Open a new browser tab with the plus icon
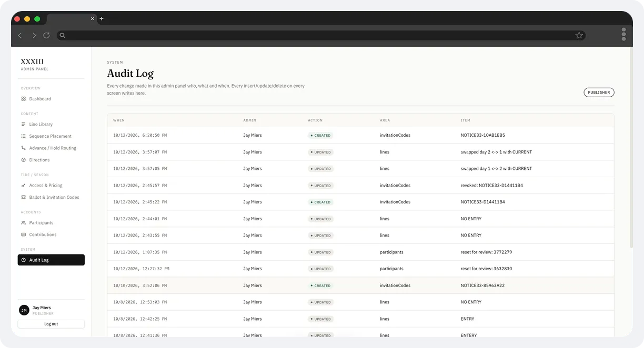Viewport: 644px width, 348px height. pyautogui.click(x=102, y=19)
